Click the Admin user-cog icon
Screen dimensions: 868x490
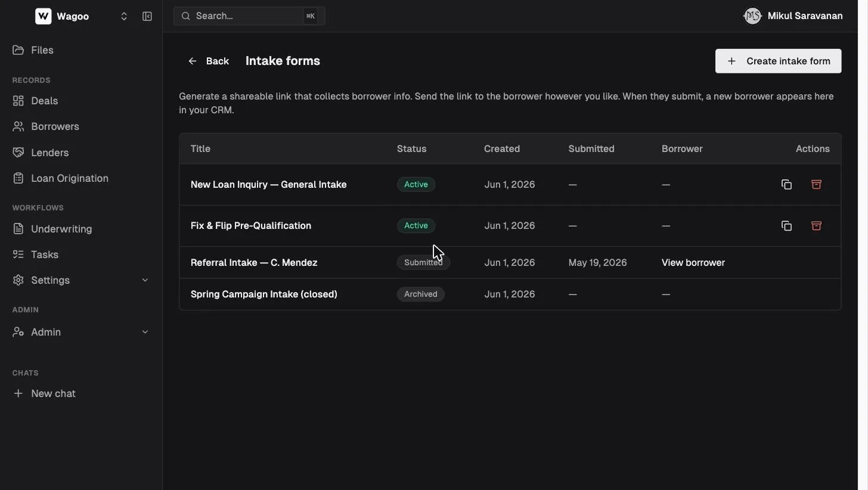[x=18, y=332]
